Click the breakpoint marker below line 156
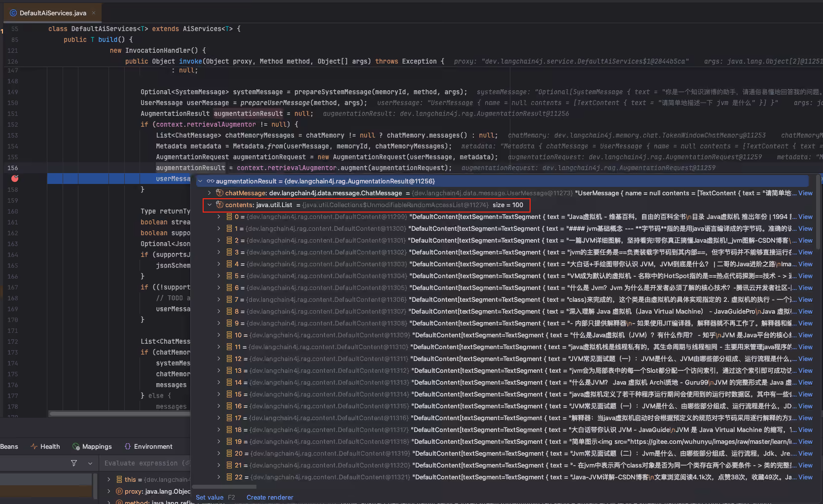 click(x=15, y=178)
